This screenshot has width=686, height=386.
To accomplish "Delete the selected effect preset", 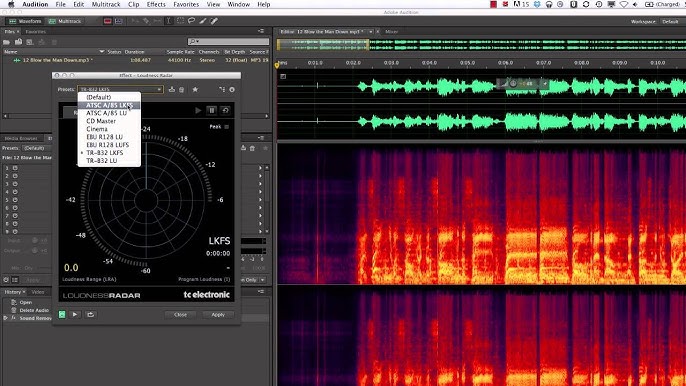I will pyautogui.click(x=182, y=89).
